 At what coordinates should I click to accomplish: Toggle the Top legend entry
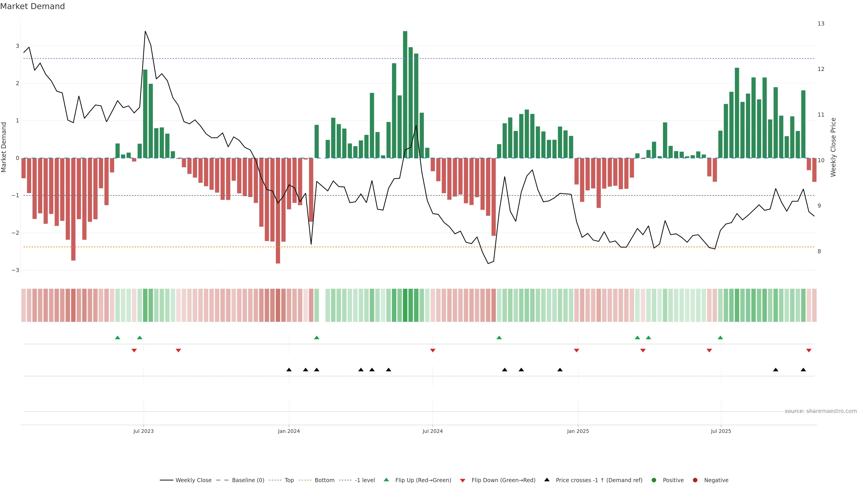coord(289,480)
